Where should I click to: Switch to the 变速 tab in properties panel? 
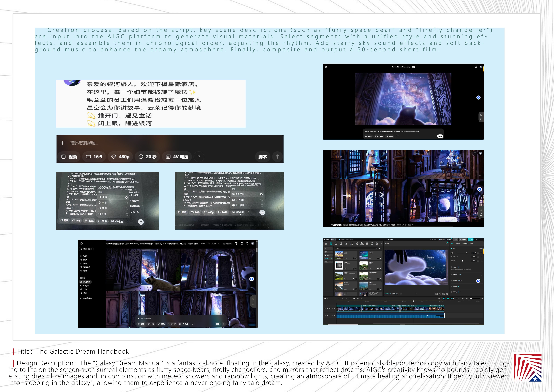[471, 244]
